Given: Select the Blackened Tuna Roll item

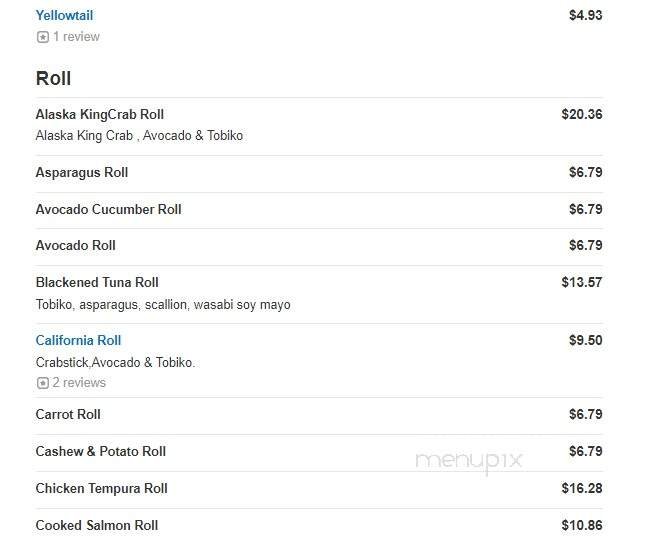Looking at the screenshot, I should (x=97, y=282).
